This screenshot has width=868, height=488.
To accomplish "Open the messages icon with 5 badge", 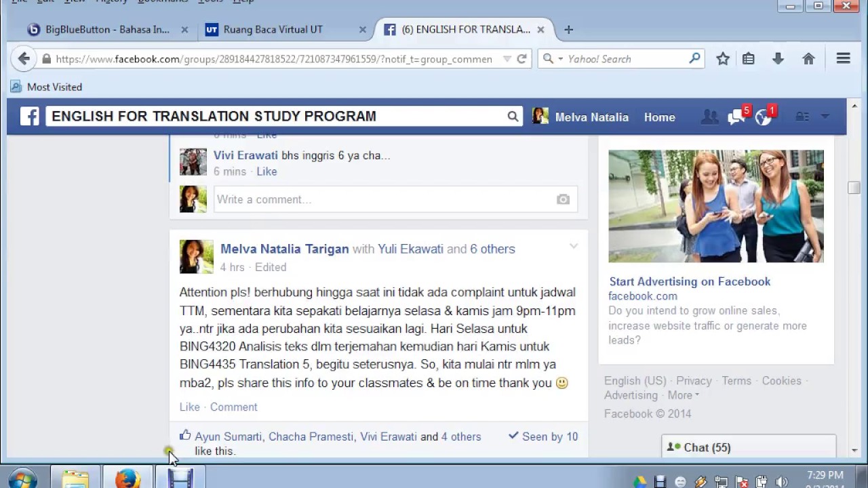I will point(737,117).
